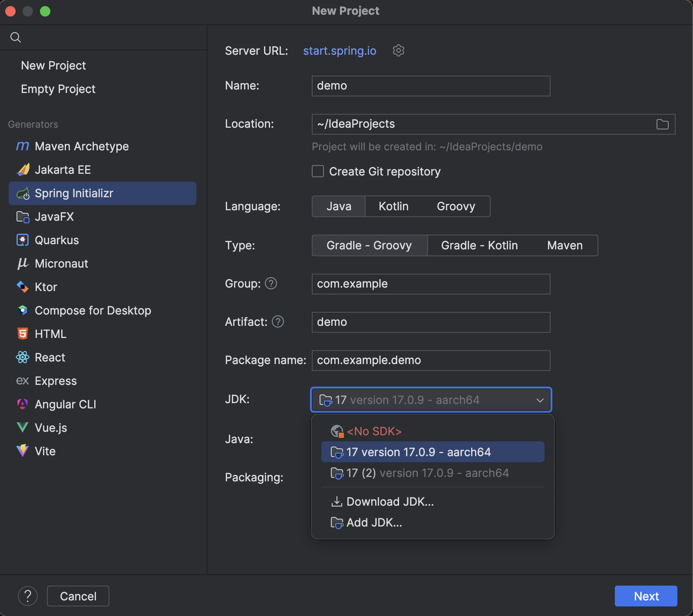Click the Download JDK arrow icon

(x=337, y=502)
